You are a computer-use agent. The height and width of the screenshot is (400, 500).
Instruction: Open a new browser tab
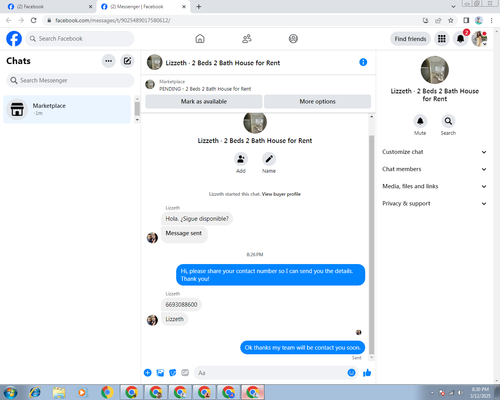click(x=199, y=7)
